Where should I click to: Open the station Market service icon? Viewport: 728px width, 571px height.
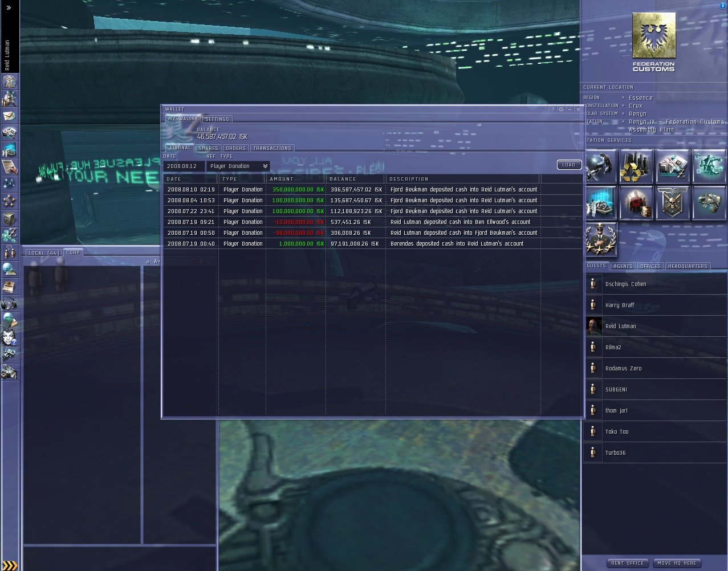(x=673, y=166)
